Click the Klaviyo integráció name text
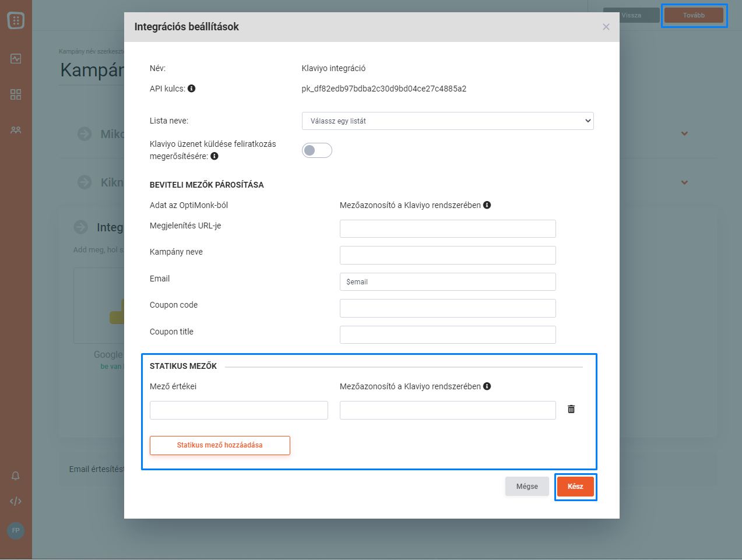742x560 pixels. (333, 68)
